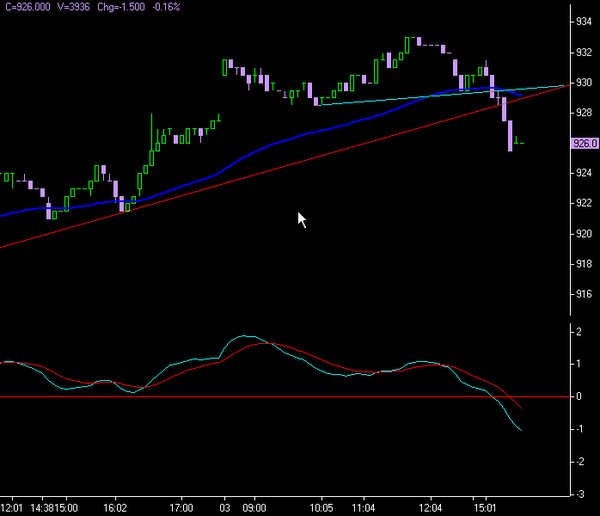Click the 928 price axis label
This screenshot has height=516, width=600.
(x=584, y=113)
